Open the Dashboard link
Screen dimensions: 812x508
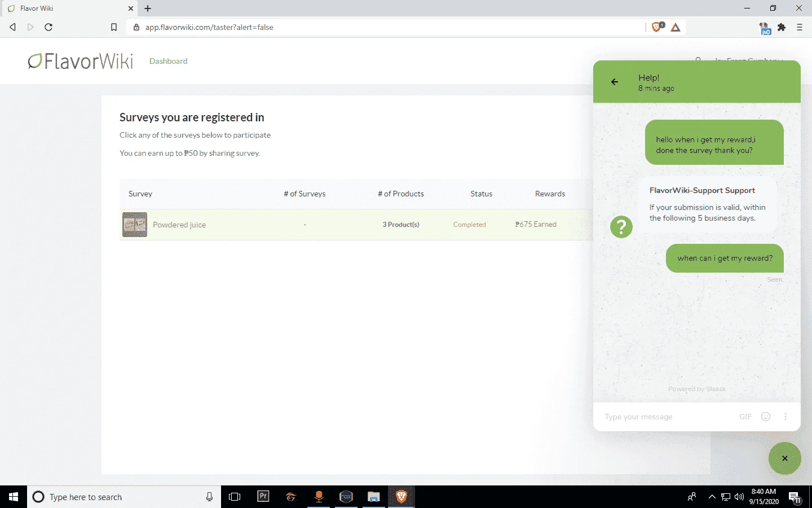[x=168, y=61]
